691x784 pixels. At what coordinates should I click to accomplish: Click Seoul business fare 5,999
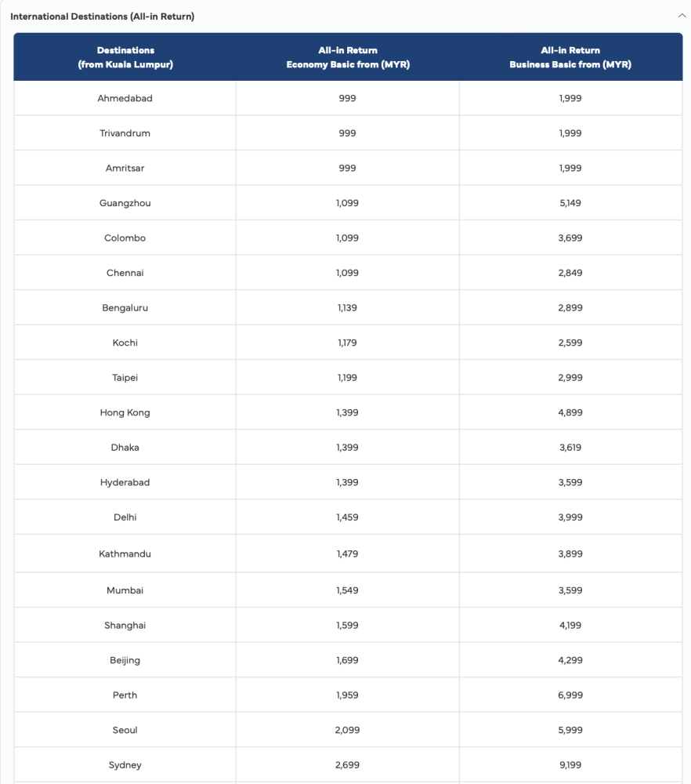[x=570, y=730]
